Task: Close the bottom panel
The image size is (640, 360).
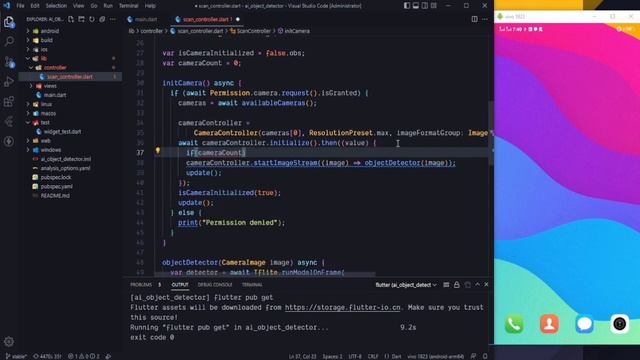Action: (x=486, y=284)
